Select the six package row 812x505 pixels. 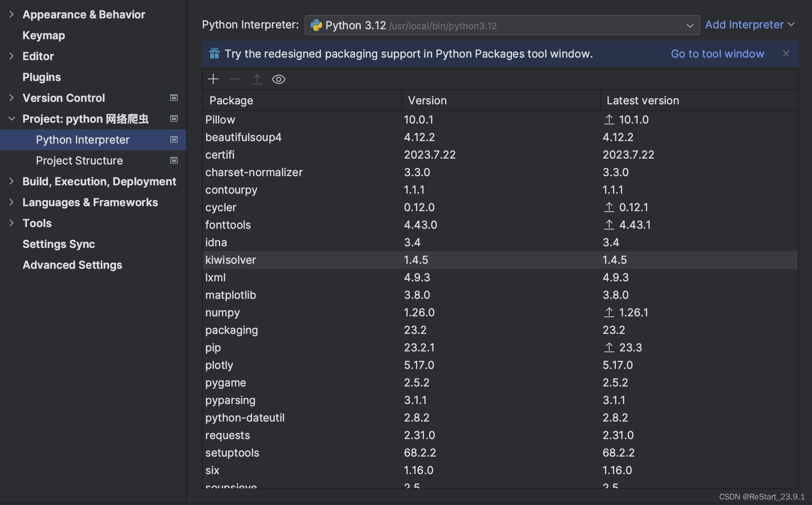coord(500,470)
